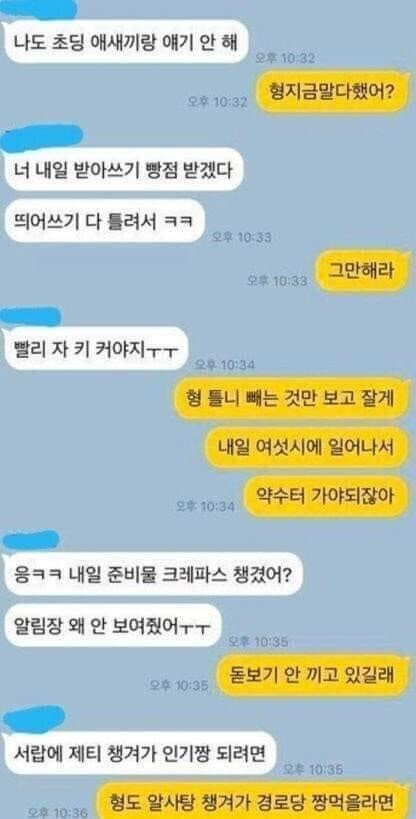Select the reply '돋보기 안 끼고 있길래'
Viewport: 416px width, 819px height.
314,676
